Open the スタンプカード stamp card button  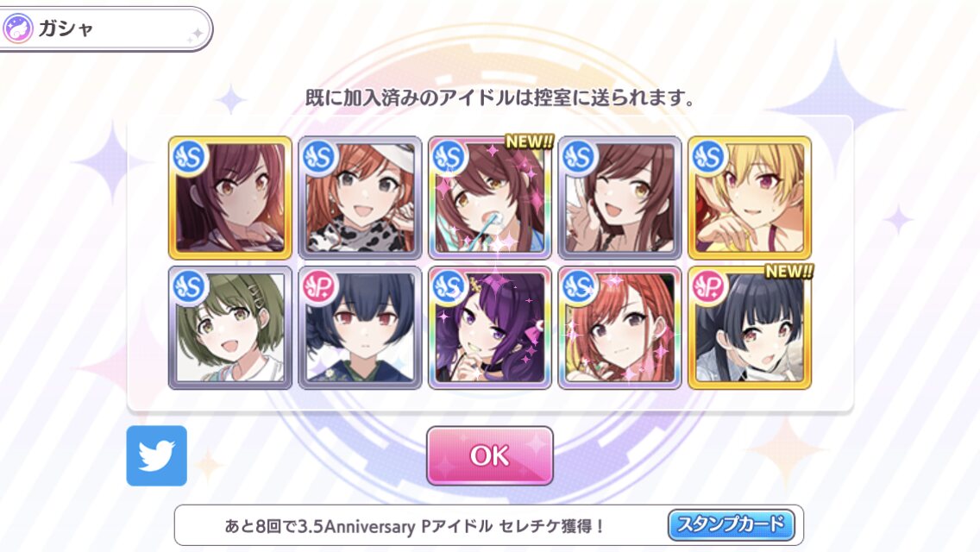click(x=731, y=524)
